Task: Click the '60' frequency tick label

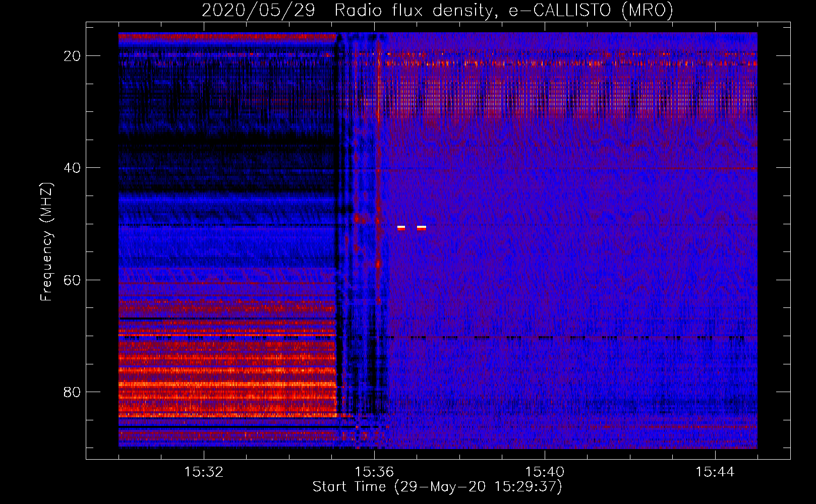Action: point(73,280)
